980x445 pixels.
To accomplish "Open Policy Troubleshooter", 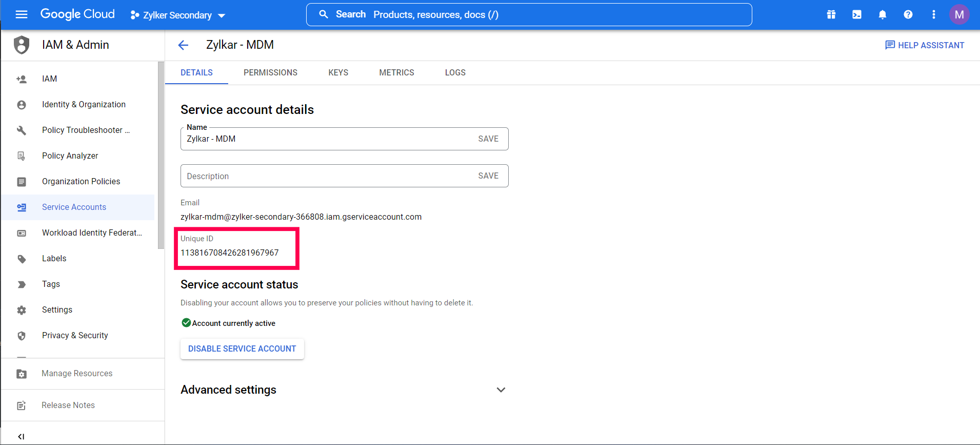I will [86, 130].
